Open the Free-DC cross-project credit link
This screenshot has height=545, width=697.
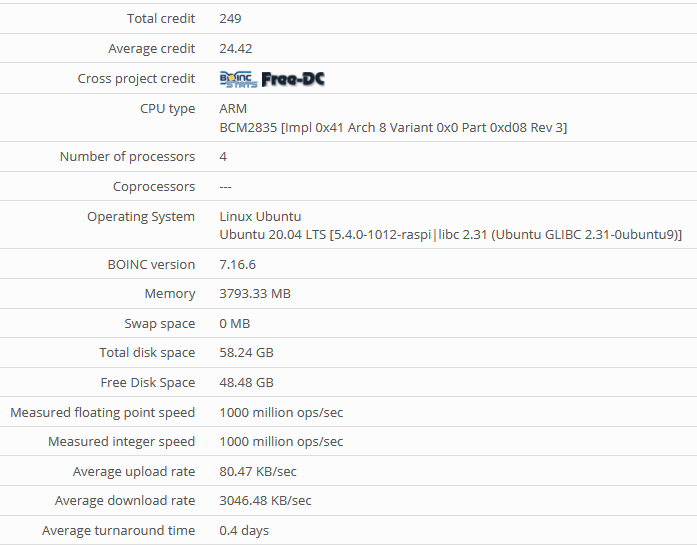tap(293, 79)
